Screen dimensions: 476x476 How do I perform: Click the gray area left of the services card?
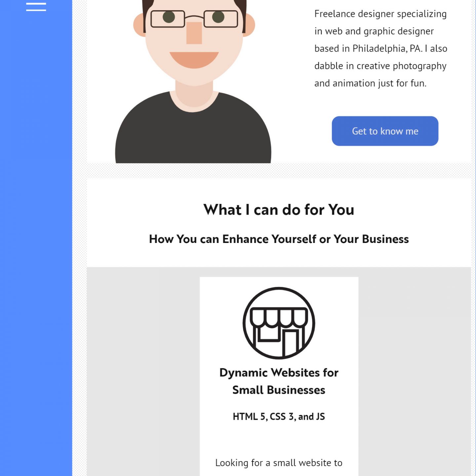(x=143, y=370)
